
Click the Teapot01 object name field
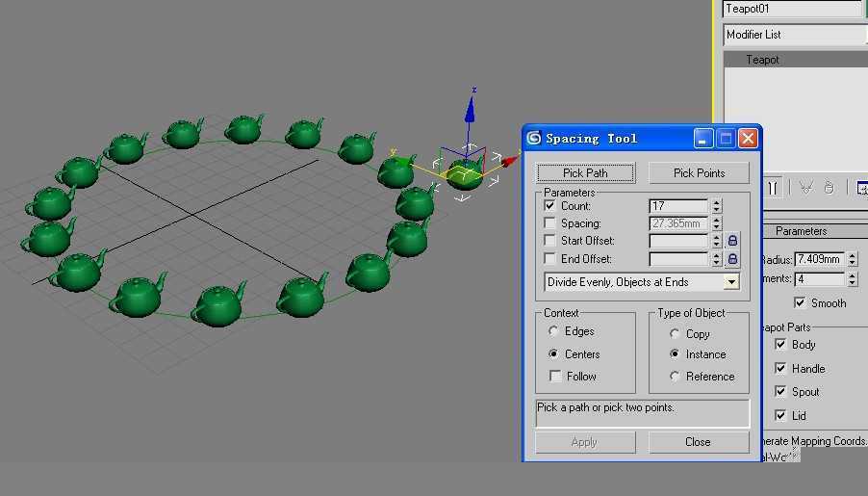794,9
